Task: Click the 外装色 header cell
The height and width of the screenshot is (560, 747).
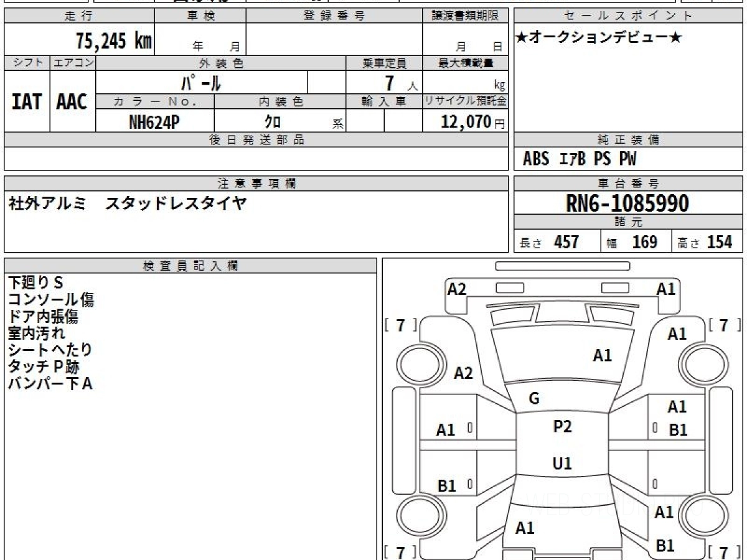Action: 221,63
